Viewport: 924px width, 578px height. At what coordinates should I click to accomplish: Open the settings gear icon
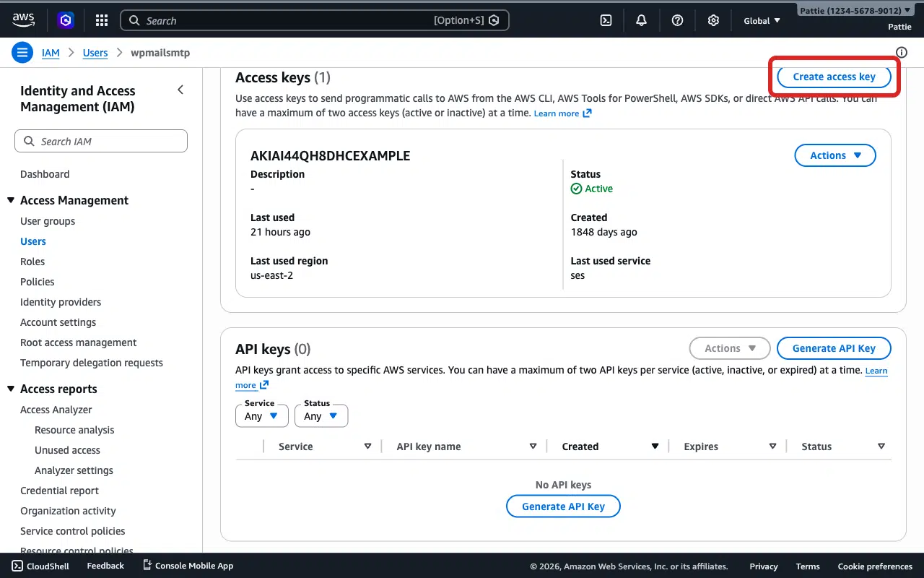point(713,20)
